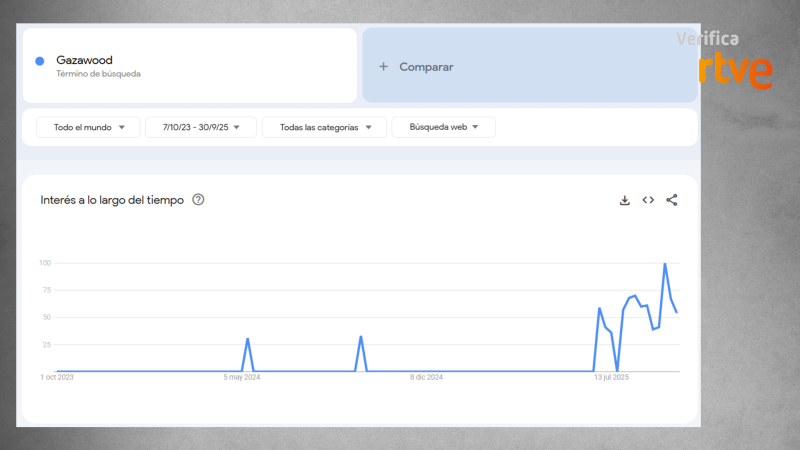Click the 5 may 2024 axis label
The image size is (800, 450).
[x=242, y=378]
